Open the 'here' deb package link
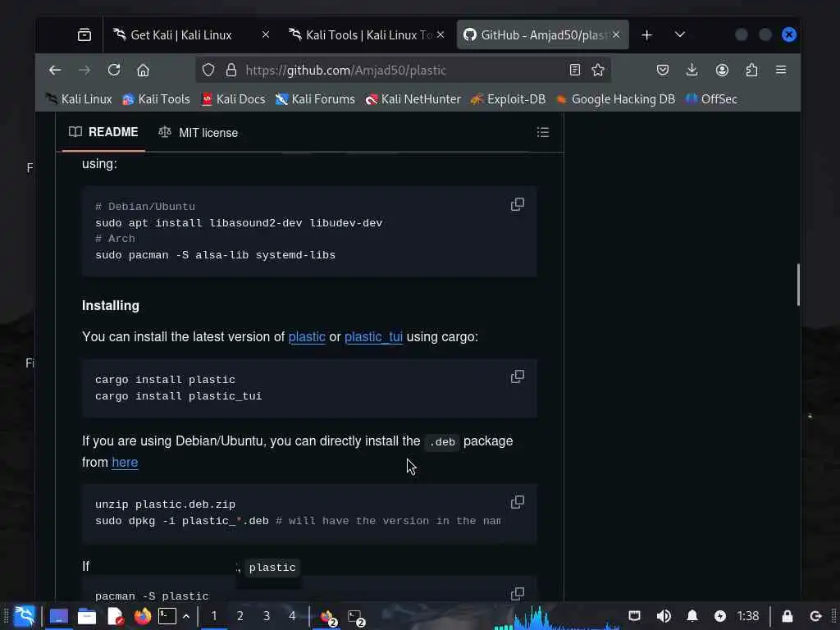 [125, 463]
